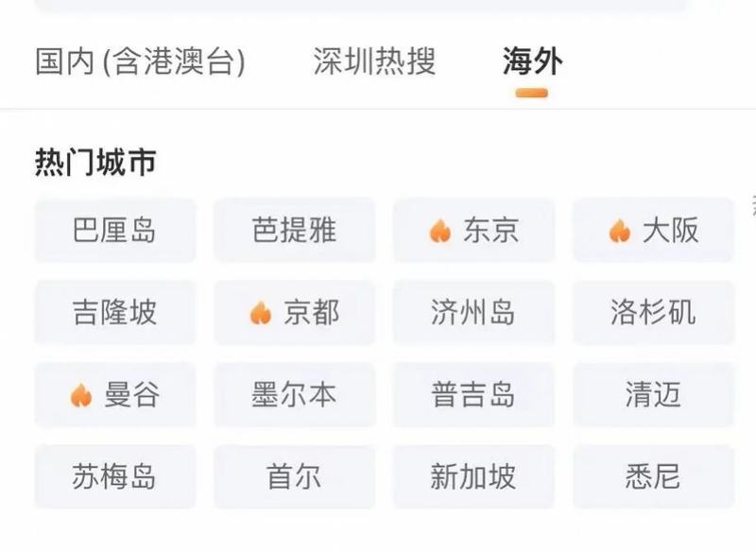This screenshot has height=551, width=756.
Task: Click the flame icon beside 京都
Action: [x=261, y=313]
